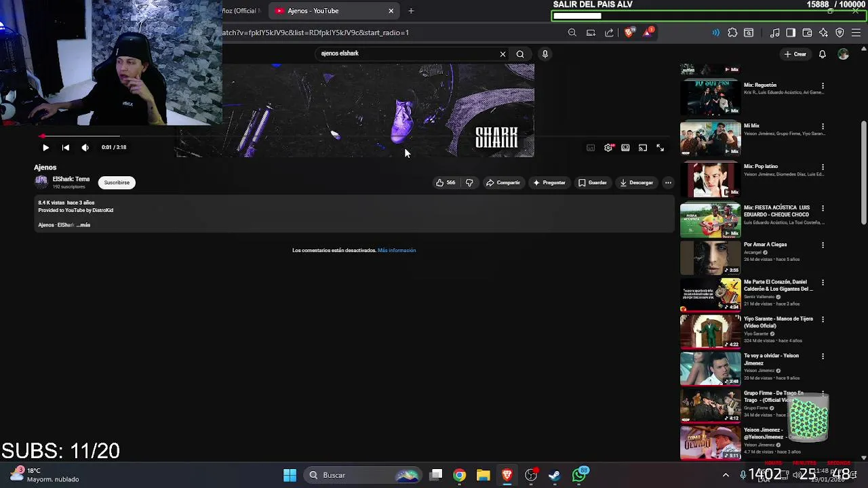Viewport: 868px width, 488px height.
Task: Open Brave VPN shield icon
Action: tap(840, 33)
